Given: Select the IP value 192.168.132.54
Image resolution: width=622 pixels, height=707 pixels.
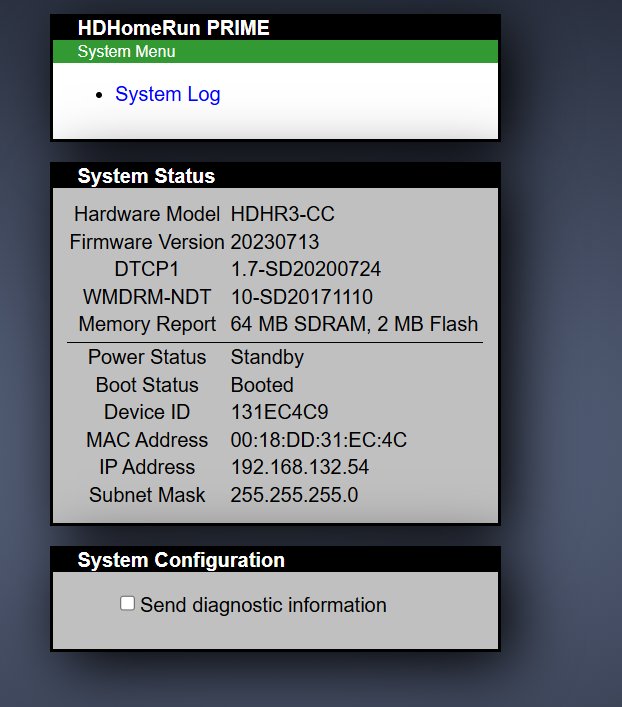Looking at the screenshot, I should 300,467.
